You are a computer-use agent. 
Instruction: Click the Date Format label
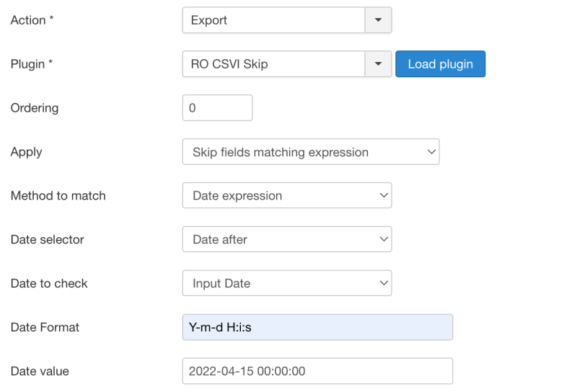coord(45,327)
